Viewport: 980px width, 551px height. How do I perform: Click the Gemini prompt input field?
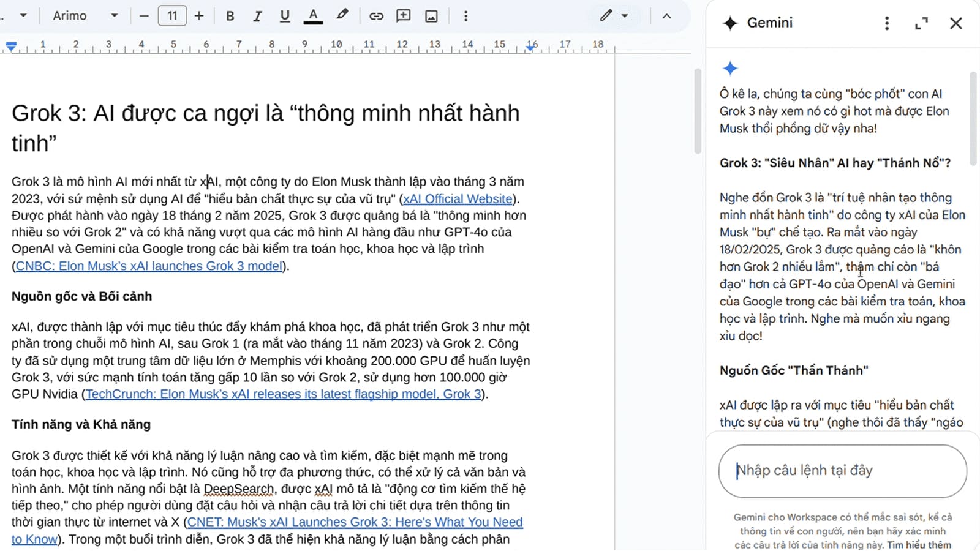pyautogui.click(x=842, y=471)
